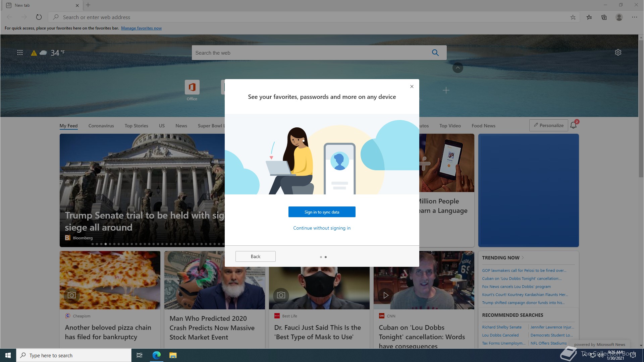644x362 pixels.
Task: Open GOP lawmakers call for Pelosi trending link
Action: click(524, 270)
